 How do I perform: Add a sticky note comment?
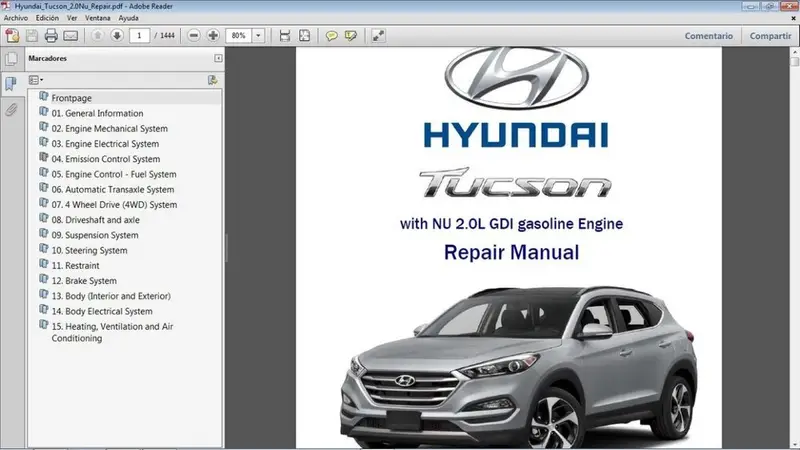click(x=332, y=36)
